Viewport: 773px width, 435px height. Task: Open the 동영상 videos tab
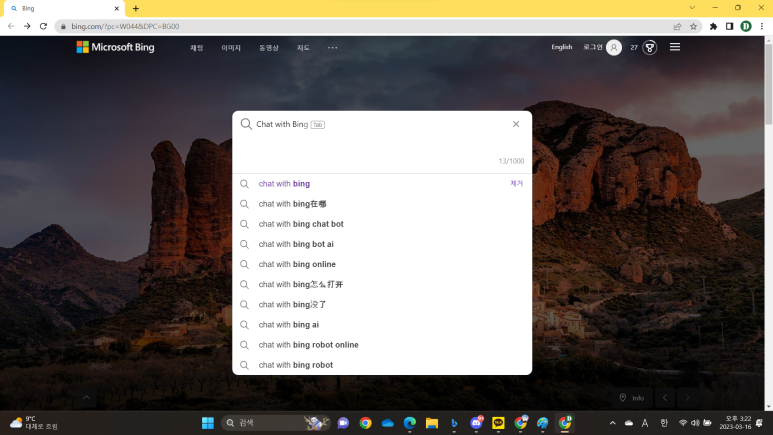(x=269, y=48)
